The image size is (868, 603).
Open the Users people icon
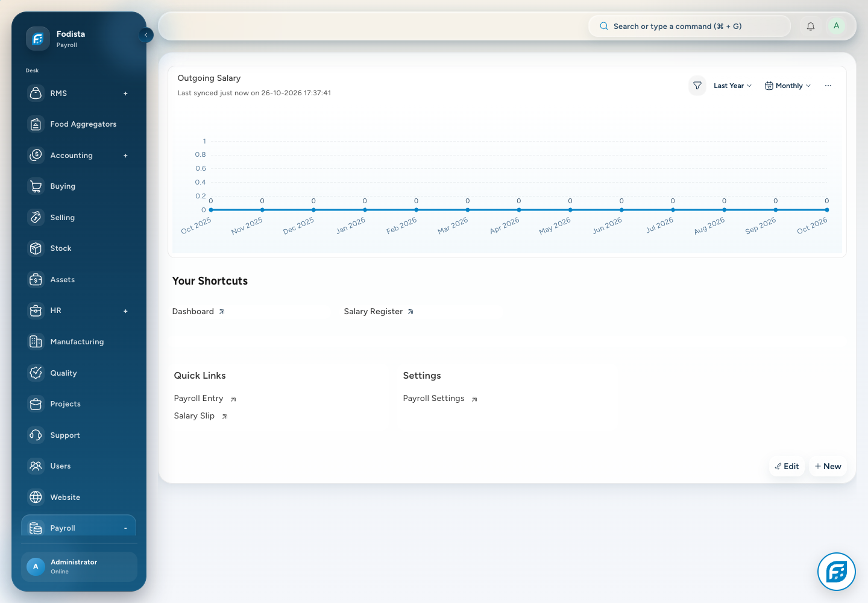click(36, 466)
